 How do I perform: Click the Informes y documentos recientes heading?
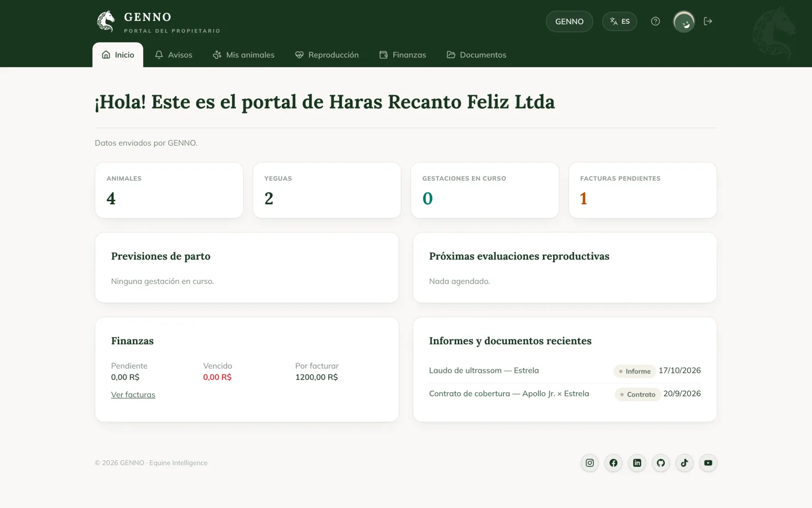510,341
